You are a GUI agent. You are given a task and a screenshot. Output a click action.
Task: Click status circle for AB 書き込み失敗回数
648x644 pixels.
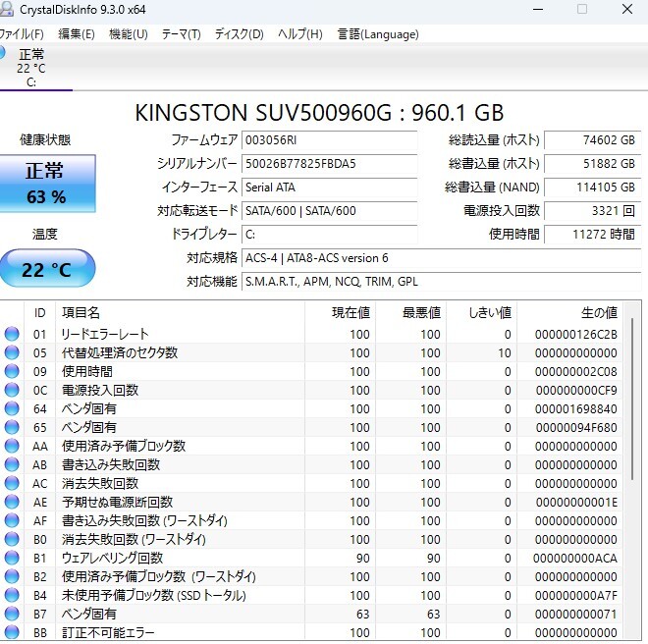pos(12,464)
